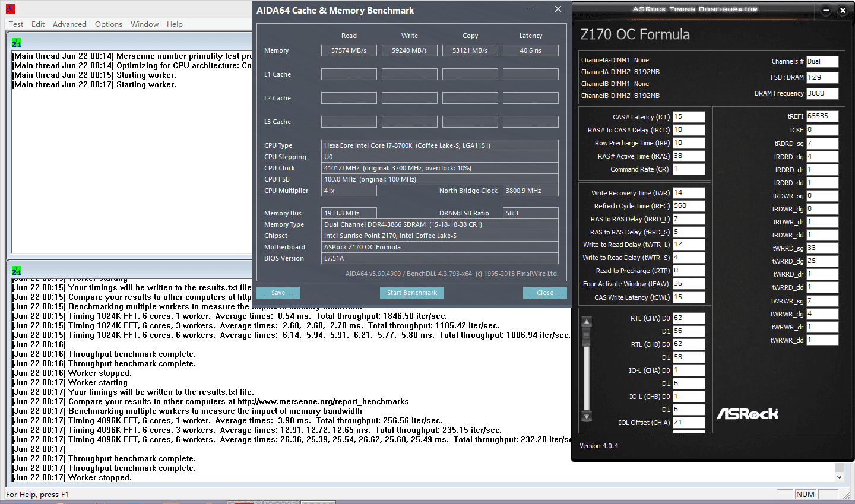Viewport: 855px width, 504px height.
Task: Click the CAS Write Latency (tCWL) field
Action: click(x=689, y=297)
